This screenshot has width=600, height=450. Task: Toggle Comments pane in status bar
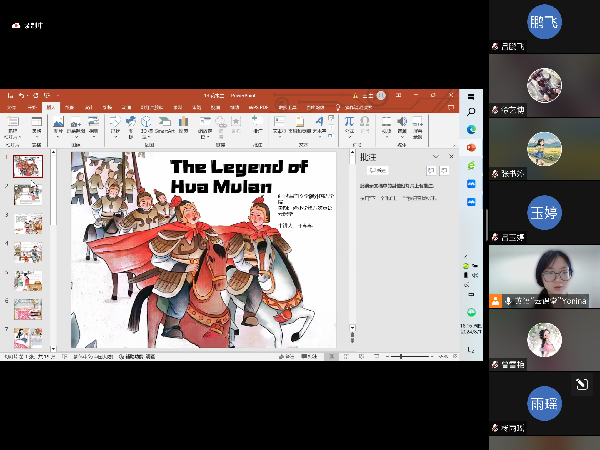tap(309, 357)
